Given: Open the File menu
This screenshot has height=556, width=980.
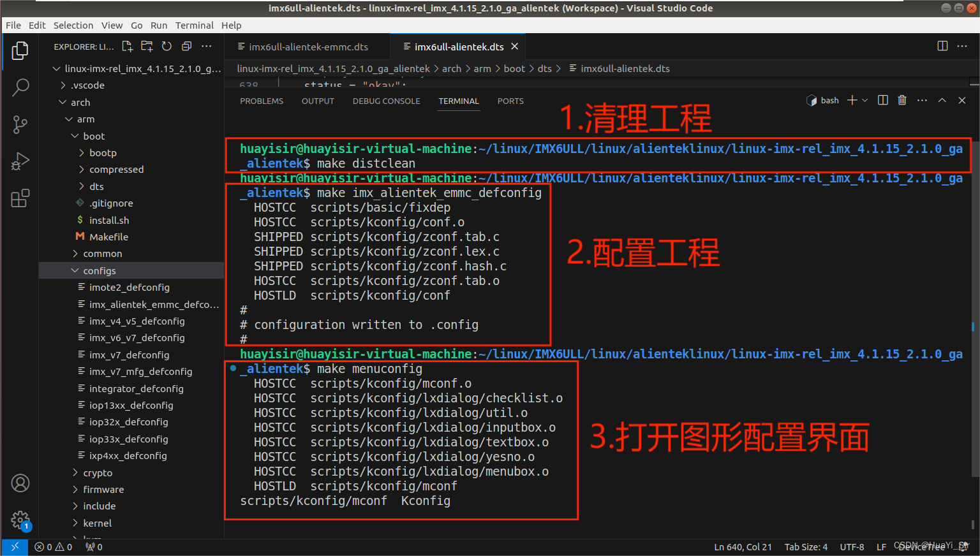Looking at the screenshot, I should click(13, 25).
